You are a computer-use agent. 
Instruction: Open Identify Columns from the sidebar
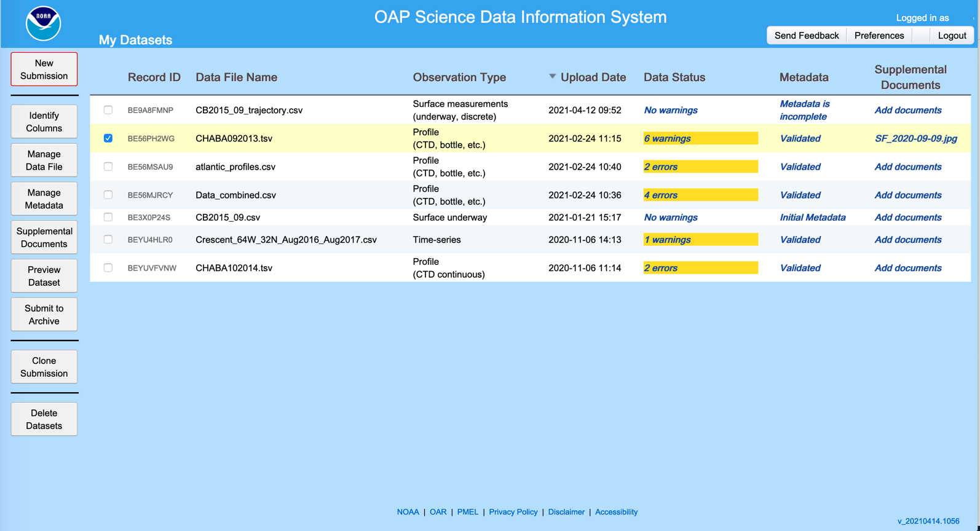point(44,122)
